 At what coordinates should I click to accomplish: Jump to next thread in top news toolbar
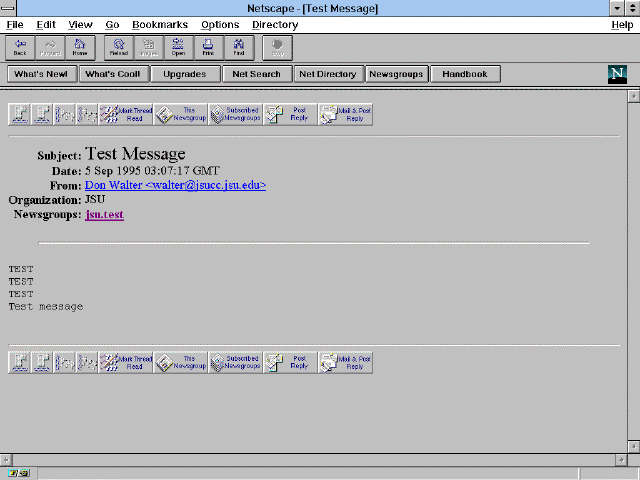coord(87,114)
